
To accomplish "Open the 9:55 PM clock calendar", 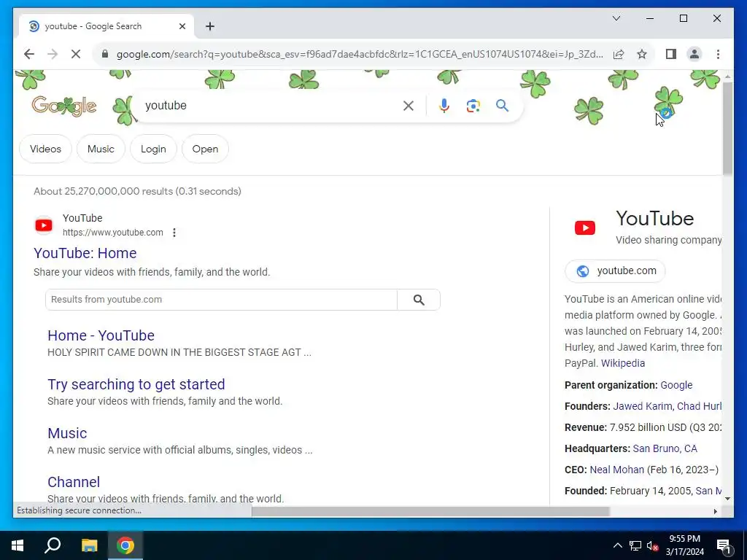I will click(684, 545).
